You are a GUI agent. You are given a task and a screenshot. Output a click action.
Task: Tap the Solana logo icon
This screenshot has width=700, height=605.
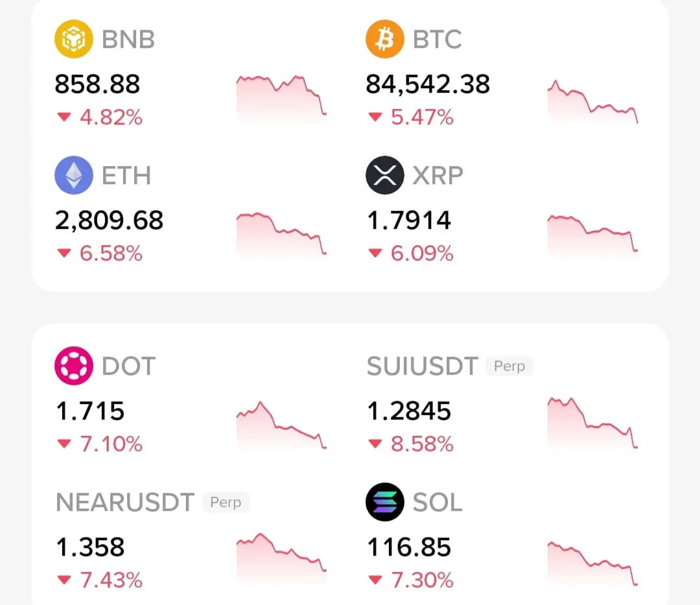click(385, 502)
